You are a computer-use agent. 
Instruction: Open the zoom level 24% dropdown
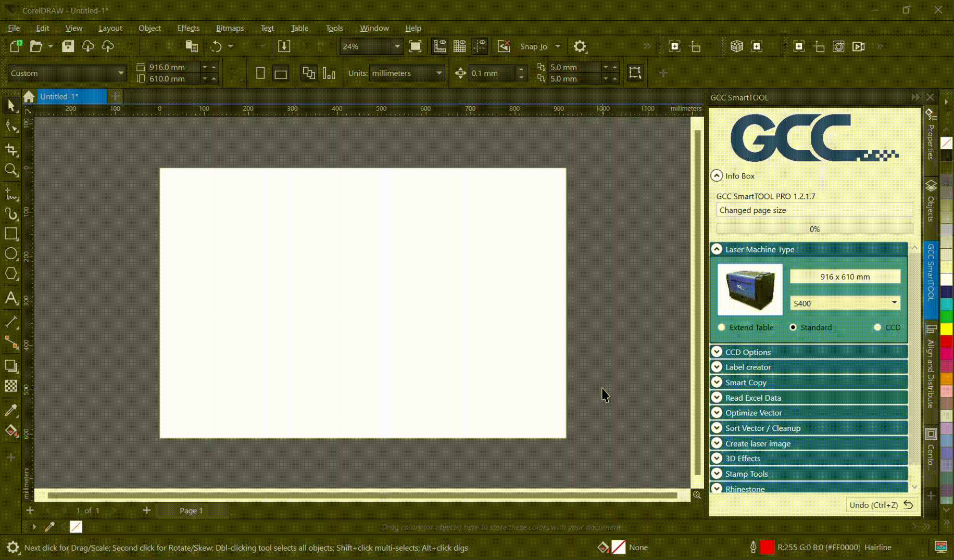tap(397, 46)
